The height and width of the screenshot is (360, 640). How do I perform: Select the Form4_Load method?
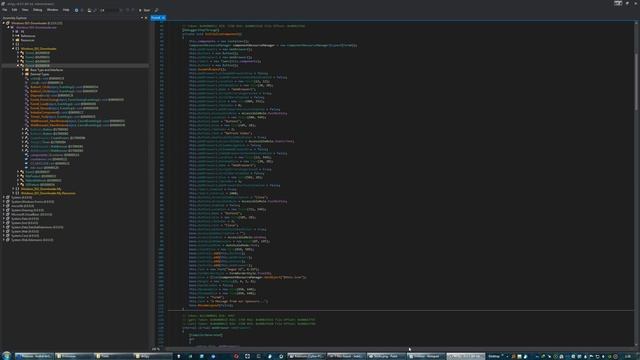(x=63, y=104)
